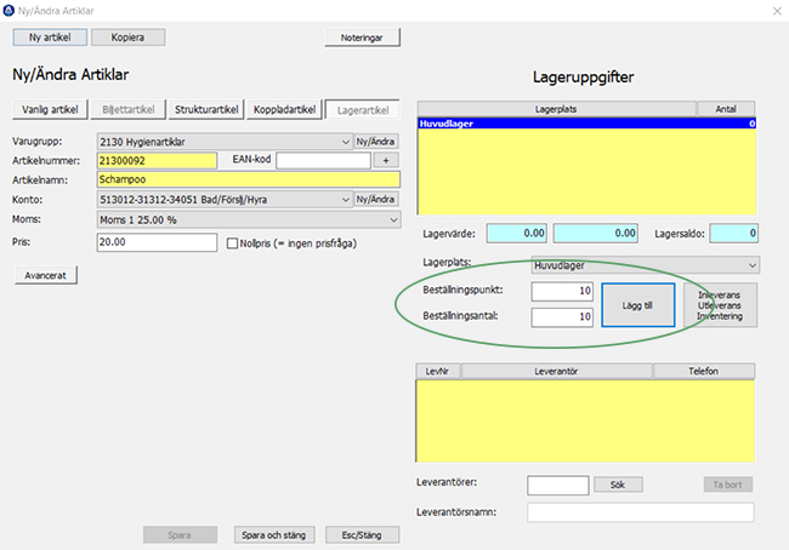Image resolution: width=789 pixels, height=550 pixels.
Task: Click the Ta bort button
Action: point(728,485)
